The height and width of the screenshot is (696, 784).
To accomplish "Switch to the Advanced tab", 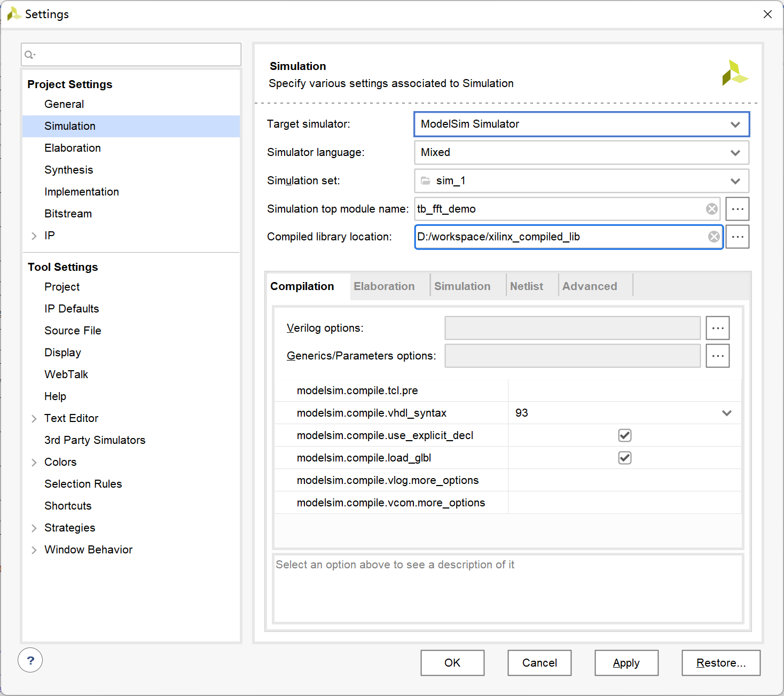I will (595, 286).
